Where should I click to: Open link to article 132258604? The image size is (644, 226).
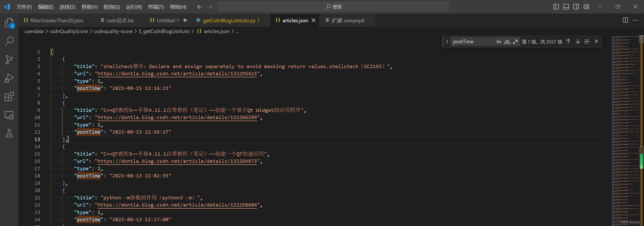(177, 205)
